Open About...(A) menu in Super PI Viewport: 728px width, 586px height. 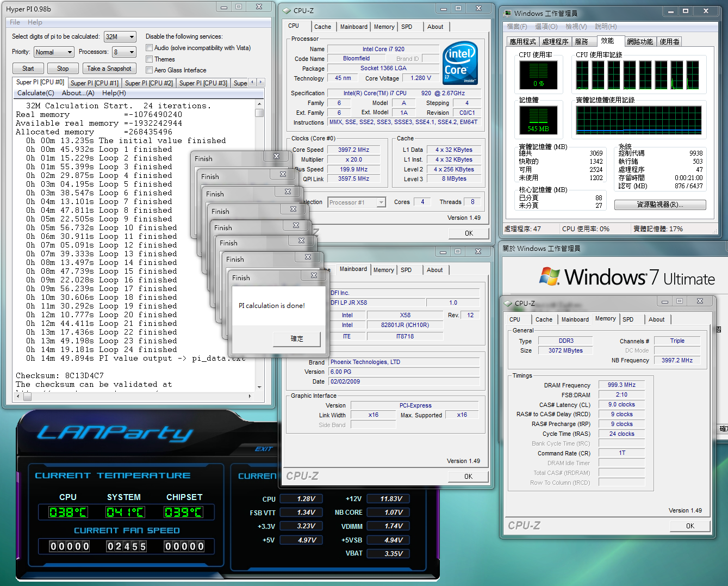point(78,93)
